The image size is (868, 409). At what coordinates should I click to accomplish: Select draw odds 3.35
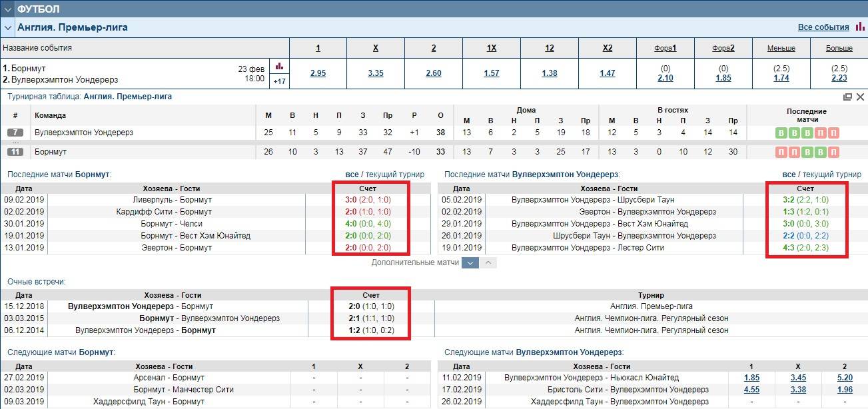click(x=376, y=73)
